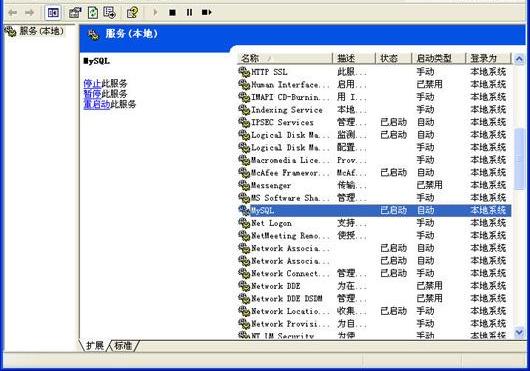Click the gear icon of Network Provisioning row
The width and height of the screenshot is (530, 371).
pyautogui.click(x=244, y=324)
